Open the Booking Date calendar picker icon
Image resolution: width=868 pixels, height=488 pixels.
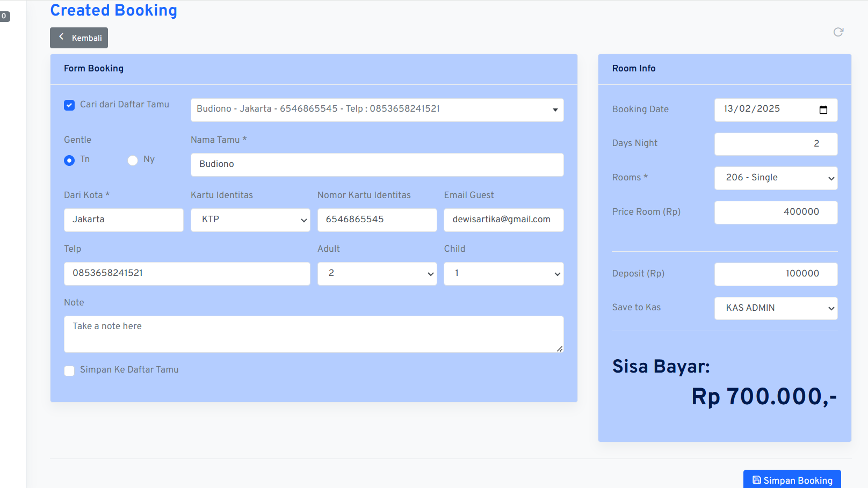tap(823, 110)
